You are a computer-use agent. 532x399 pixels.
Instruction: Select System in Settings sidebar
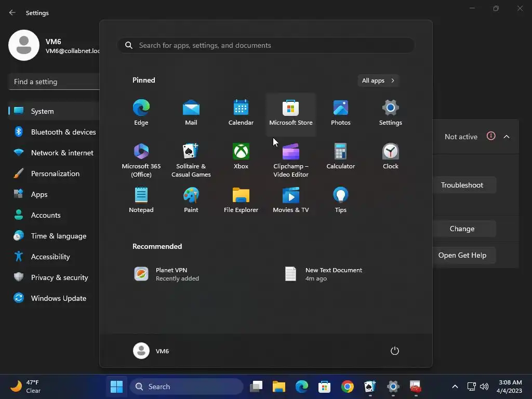[54, 111]
